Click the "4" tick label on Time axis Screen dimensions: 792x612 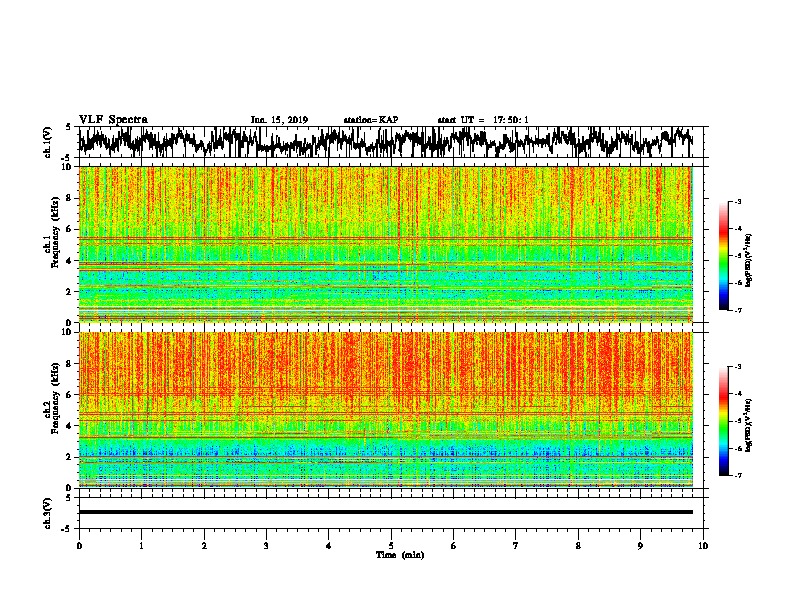click(x=329, y=546)
